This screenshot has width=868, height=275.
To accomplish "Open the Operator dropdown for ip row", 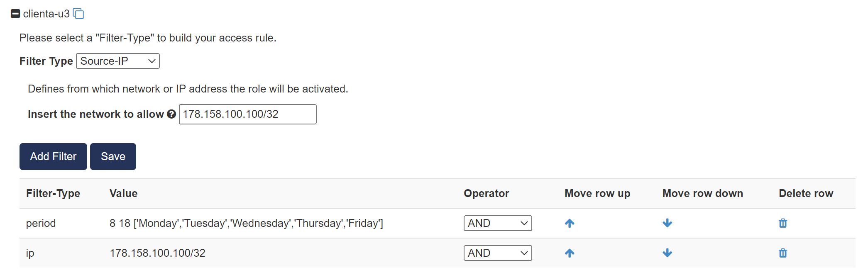I will click(497, 253).
